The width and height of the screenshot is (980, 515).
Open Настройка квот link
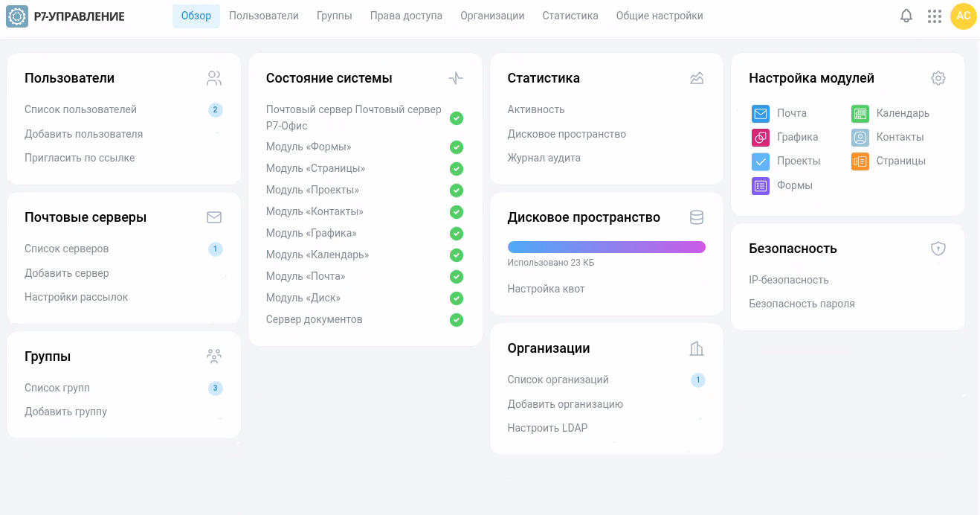coord(547,289)
